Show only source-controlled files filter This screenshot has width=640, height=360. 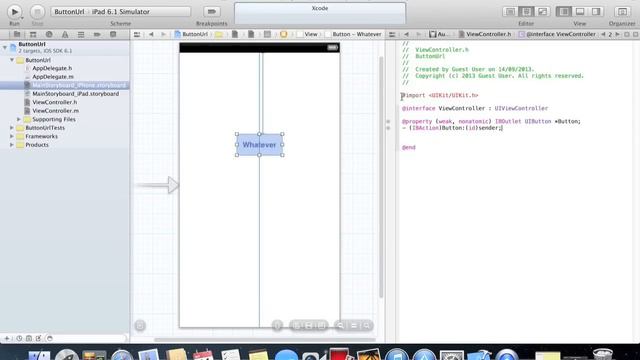pyautogui.click(x=29, y=338)
